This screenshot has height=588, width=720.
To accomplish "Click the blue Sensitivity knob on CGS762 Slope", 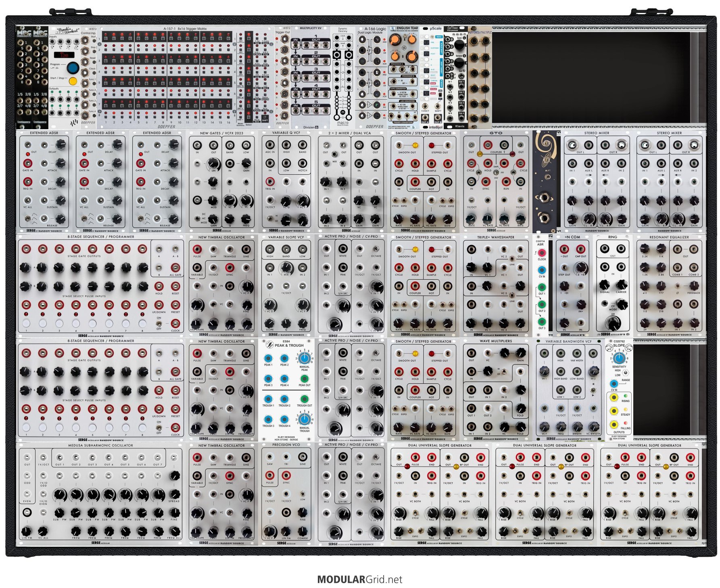I will click(619, 358).
